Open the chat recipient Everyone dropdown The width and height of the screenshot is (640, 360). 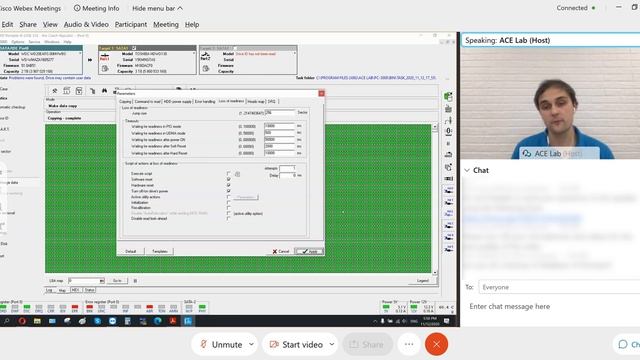[559, 287]
